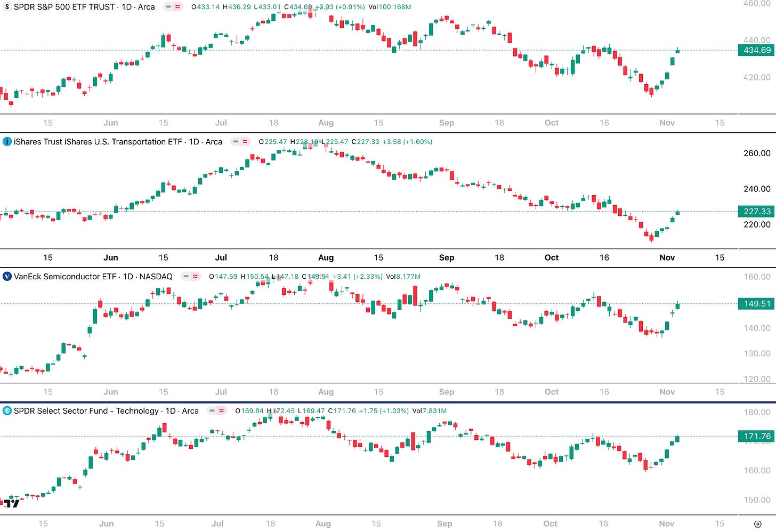This screenshot has height=532, width=776.
Task: Click the H436.29 high value
Action: (x=237, y=7)
